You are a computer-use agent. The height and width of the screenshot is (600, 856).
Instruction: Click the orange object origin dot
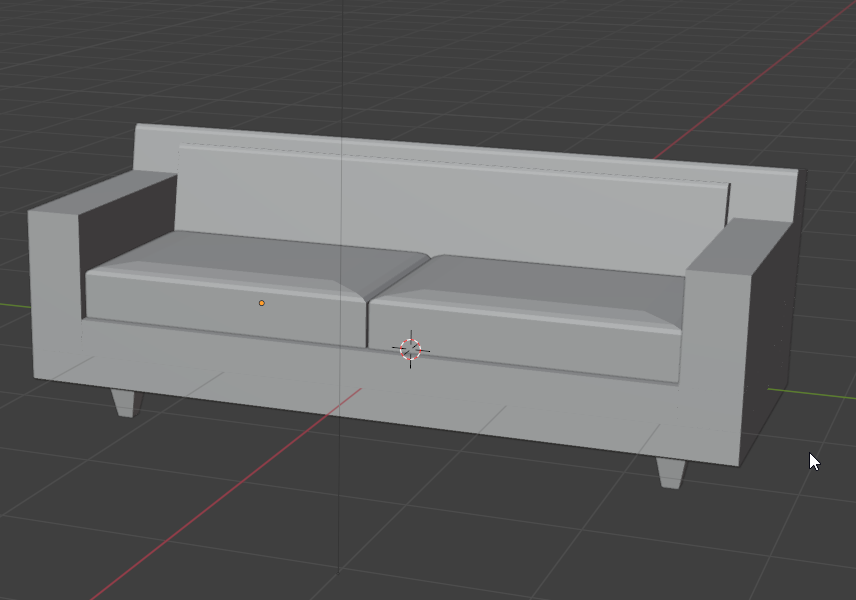pyautogui.click(x=261, y=303)
